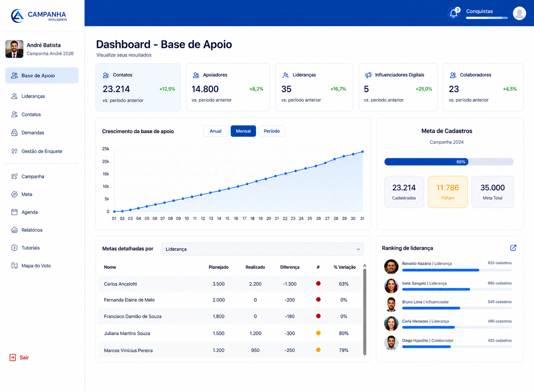Open the Tutoriais link

[31, 248]
